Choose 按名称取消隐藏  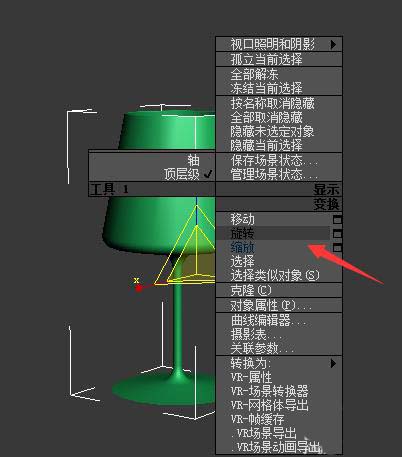[279, 103]
